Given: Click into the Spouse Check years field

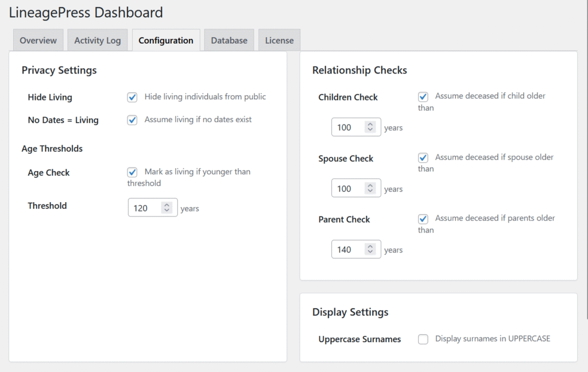Looking at the screenshot, I should pos(347,189).
